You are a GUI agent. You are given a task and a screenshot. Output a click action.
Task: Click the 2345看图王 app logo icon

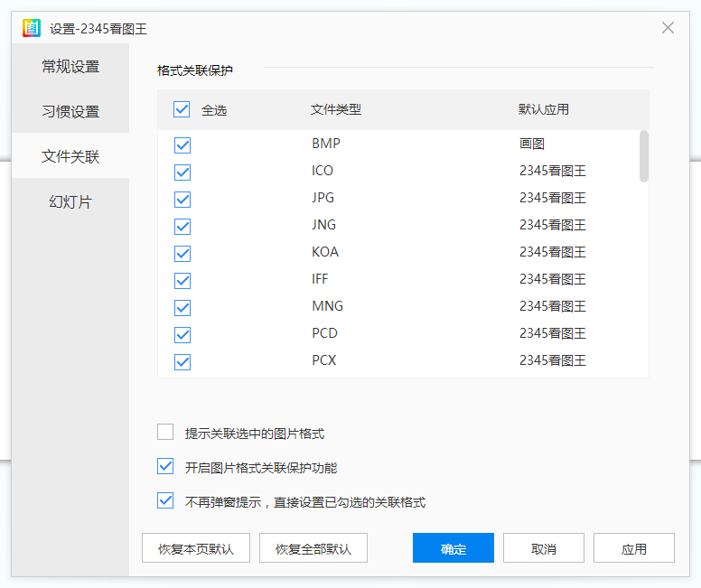(x=32, y=28)
